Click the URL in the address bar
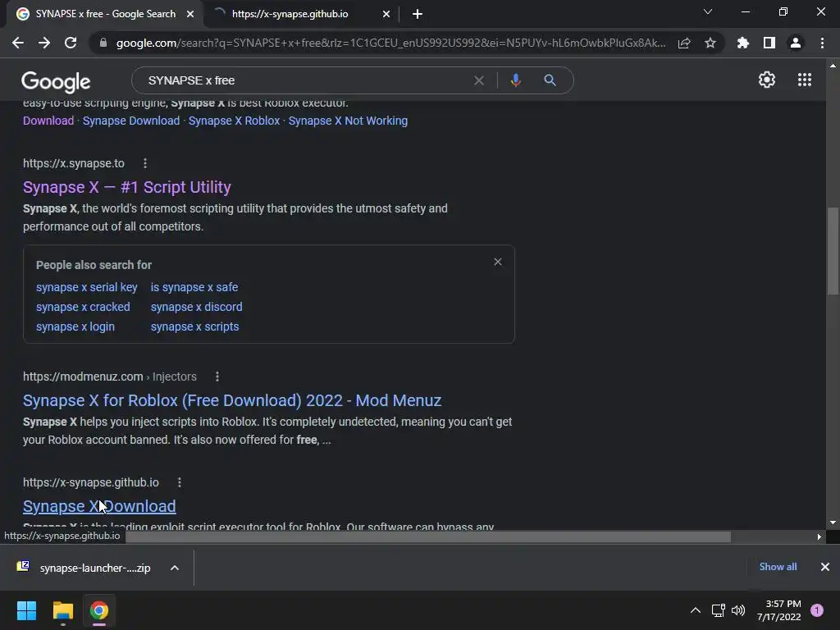This screenshot has width=840, height=630. pos(390,43)
